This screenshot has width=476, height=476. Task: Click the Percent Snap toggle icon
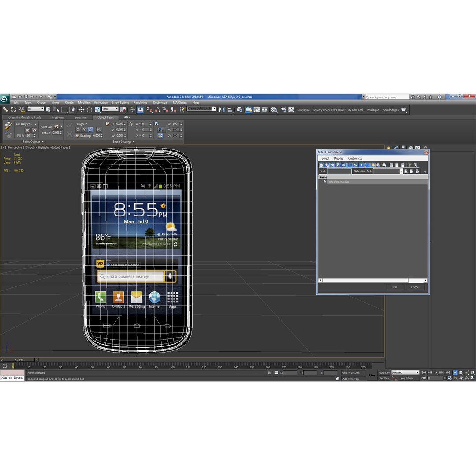[165, 110]
